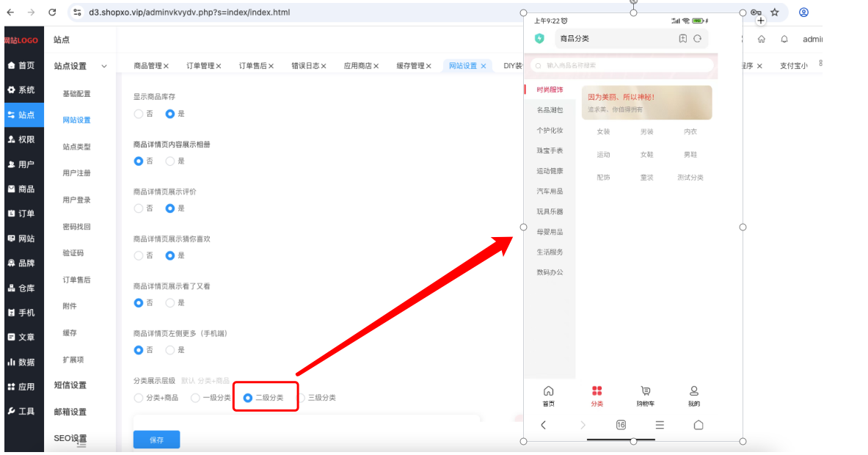The image size is (868, 455).
Task: Switch to the 商品管理 tab
Action: (x=147, y=66)
